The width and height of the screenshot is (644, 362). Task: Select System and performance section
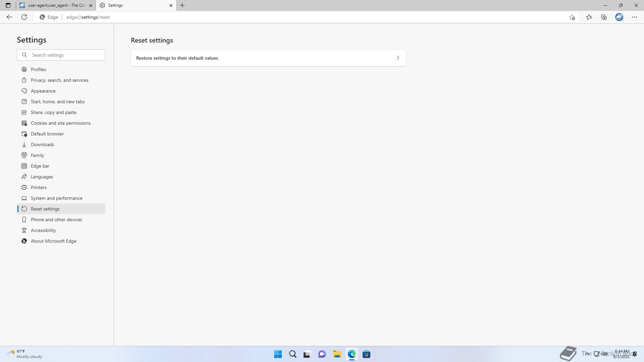point(56,198)
